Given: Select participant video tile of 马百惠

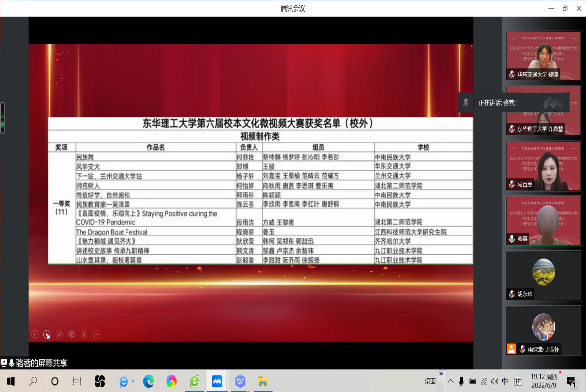Looking at the screenshot, I should pyautogui.click(x=544, y=166).
